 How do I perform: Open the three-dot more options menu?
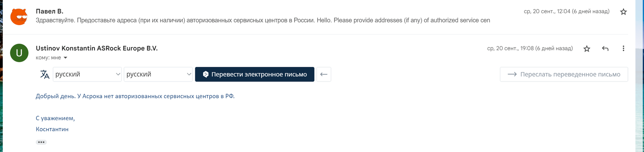[x=623, y=49]
